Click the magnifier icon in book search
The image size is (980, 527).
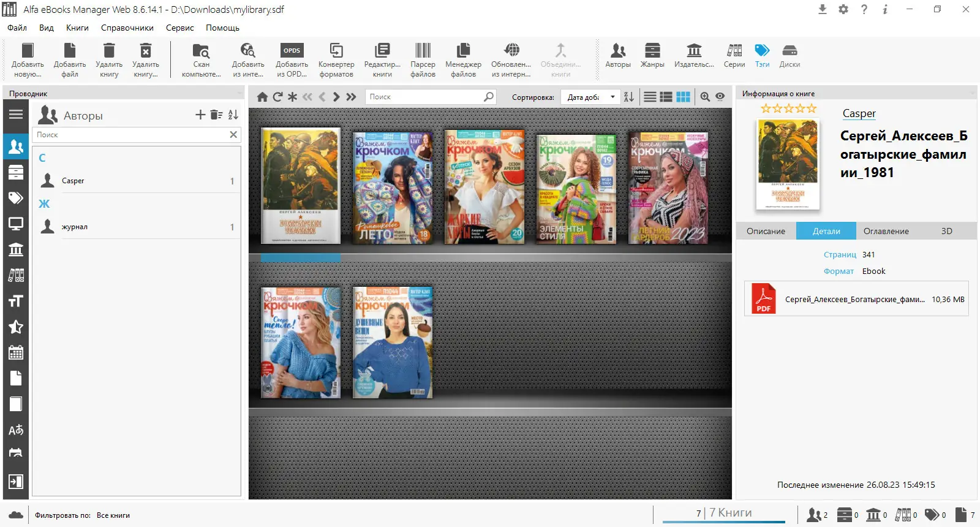489,97
